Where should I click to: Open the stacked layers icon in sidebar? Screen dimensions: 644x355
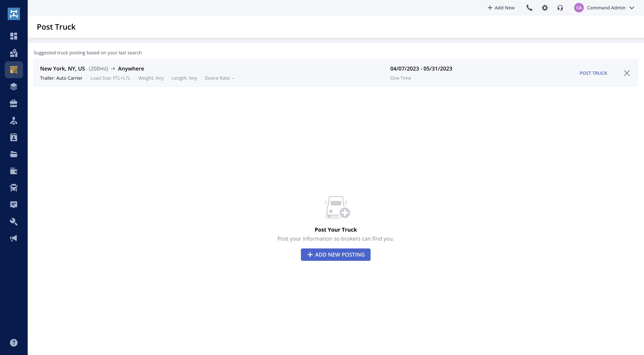point(14,87)
